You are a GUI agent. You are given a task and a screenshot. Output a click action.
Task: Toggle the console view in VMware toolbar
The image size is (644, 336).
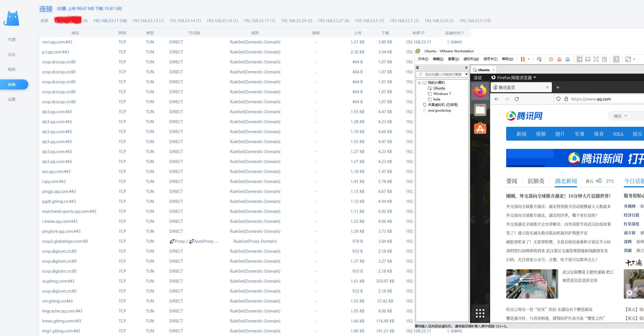[x=616, y=59]
